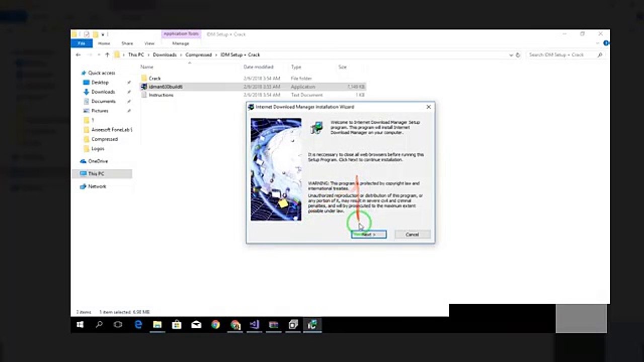Open Visual Studio from the taskbar

point(254,325)
